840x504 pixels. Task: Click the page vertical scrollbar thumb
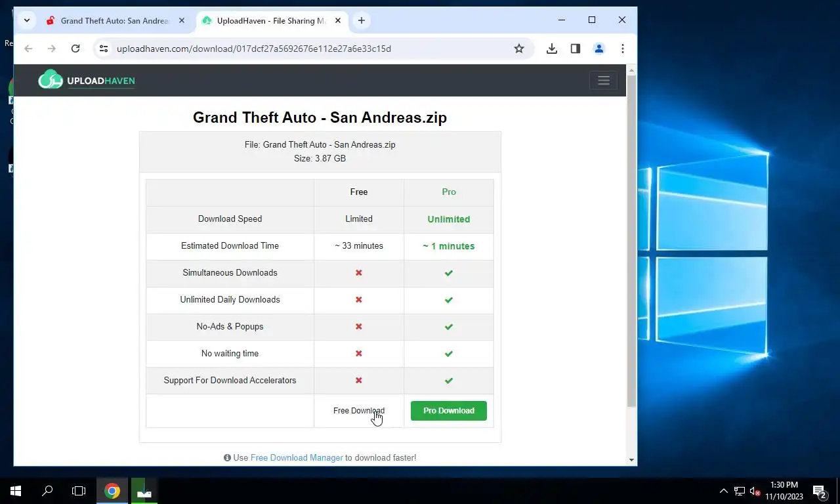coord(631,241)
